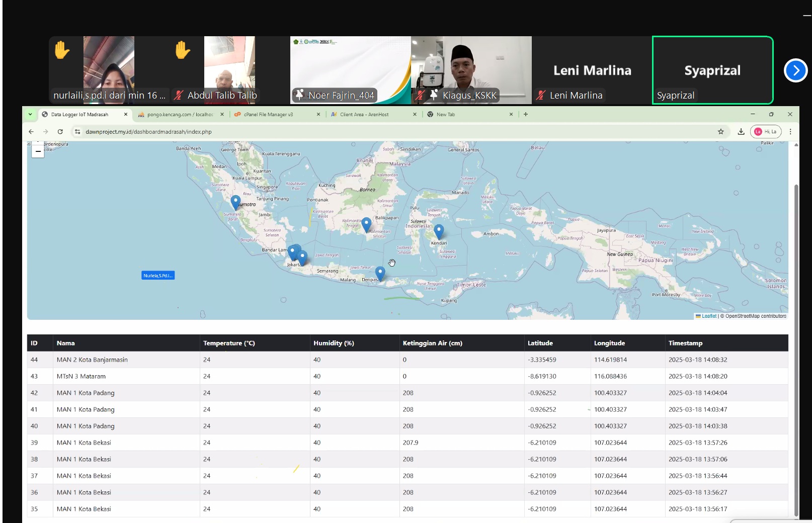Reload the dashboard page

click(x=60, y=132)
